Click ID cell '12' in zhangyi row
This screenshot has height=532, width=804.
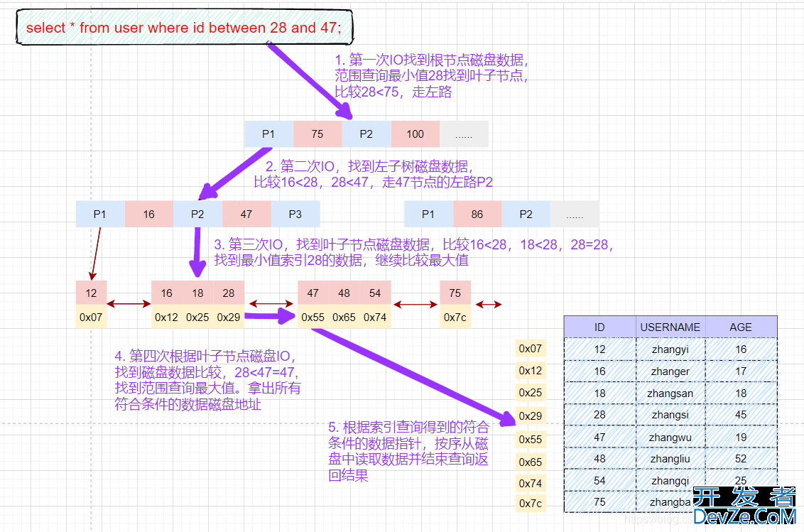(x=600, y=349)
